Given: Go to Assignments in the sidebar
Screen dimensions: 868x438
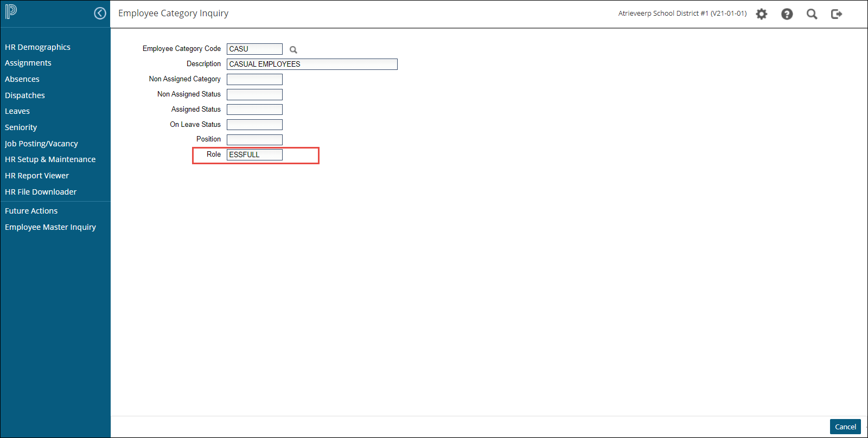Looking at the screenshot, I should [28, 63].
